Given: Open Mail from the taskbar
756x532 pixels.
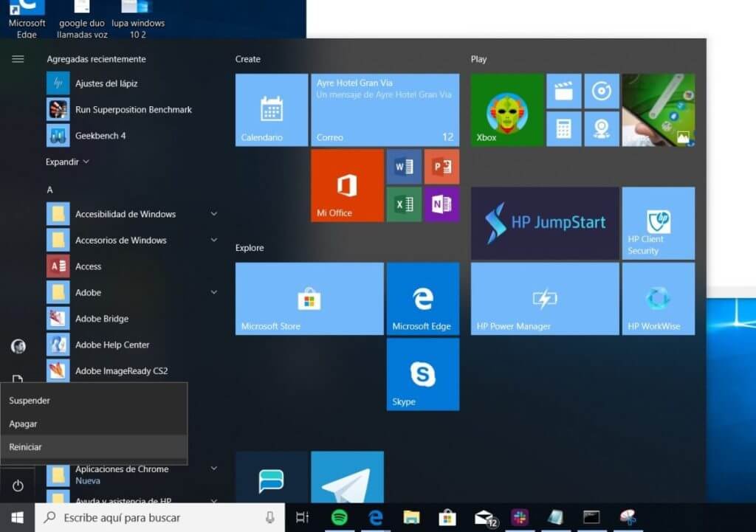Looking at the screenshot, I should (484, 517).
